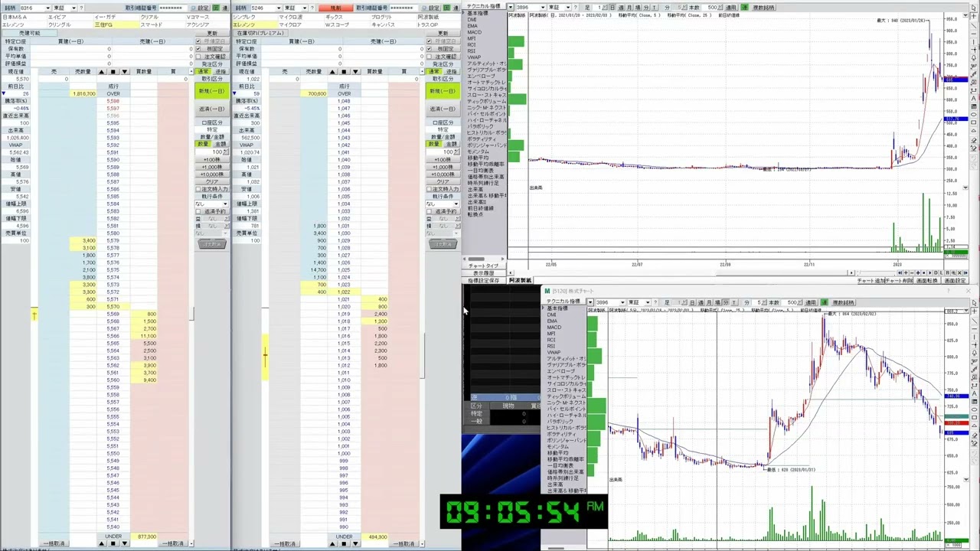Viewport: 980px width, 551px height.
Task: Click the down triangle in 8316 order book header
Action: coord(124,72)
